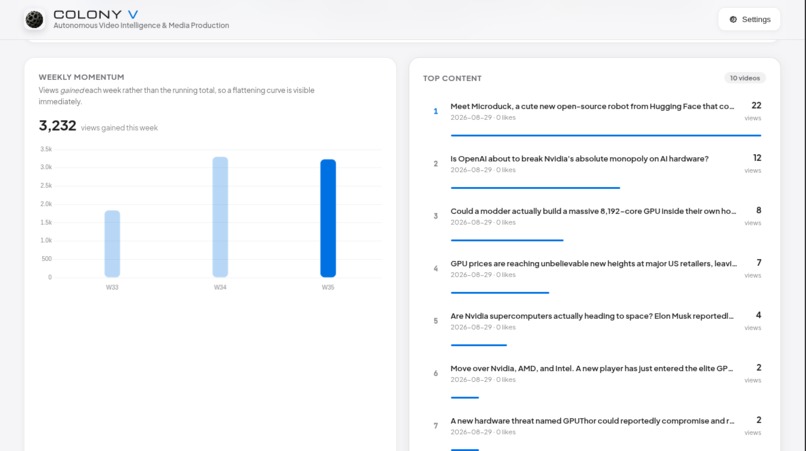Click the Microduck date 2026-08-29 text
The height and width of the screenshot is (451, 806).
click(x=471, y=118)
